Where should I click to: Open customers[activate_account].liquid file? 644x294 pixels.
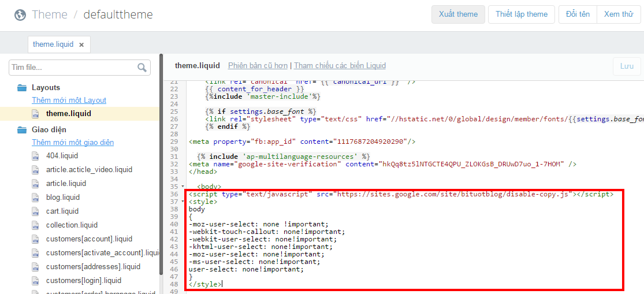point(103,253)
